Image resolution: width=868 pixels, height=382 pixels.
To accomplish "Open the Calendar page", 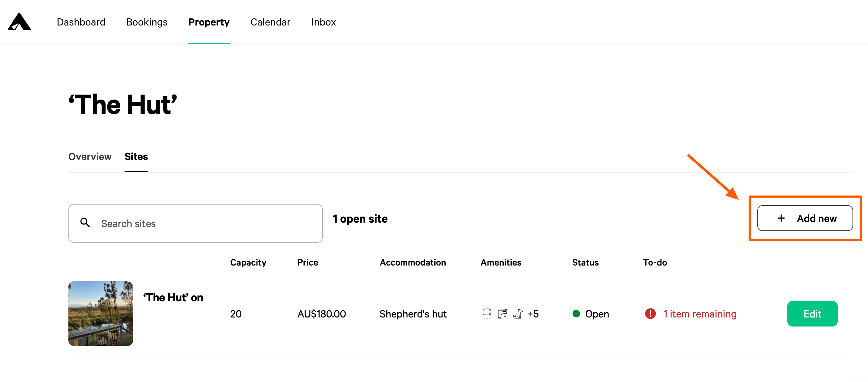I will click(x=270, y=22).
